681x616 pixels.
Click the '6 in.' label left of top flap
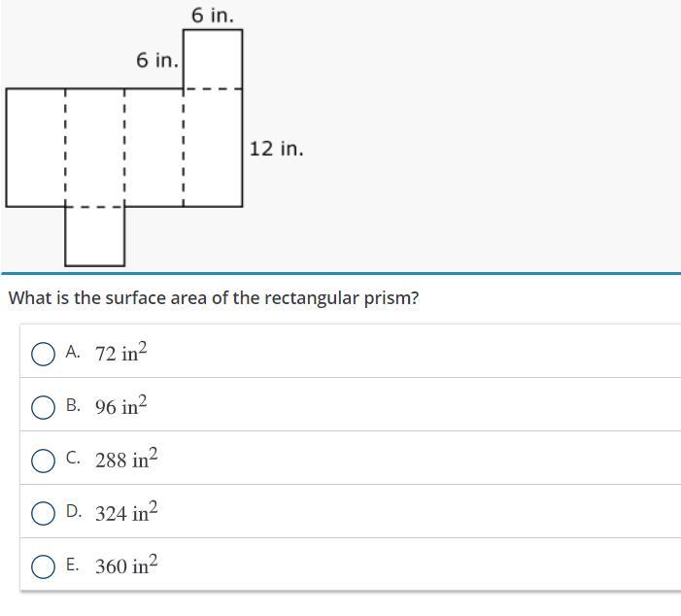click(x=157, y=60)
